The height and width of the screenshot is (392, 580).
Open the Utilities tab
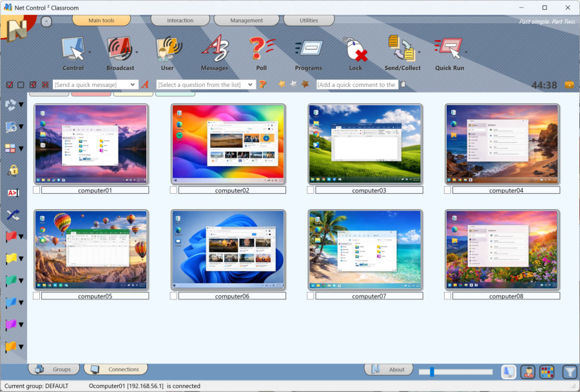(x=309, y=20)
